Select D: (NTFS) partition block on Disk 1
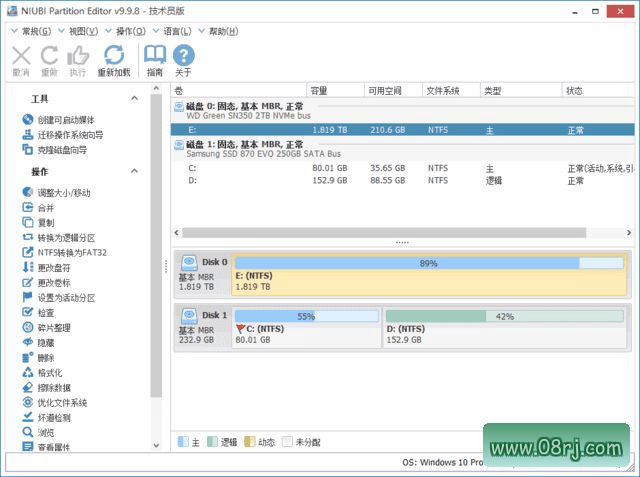The image size is (640, 477). point(504,328)
